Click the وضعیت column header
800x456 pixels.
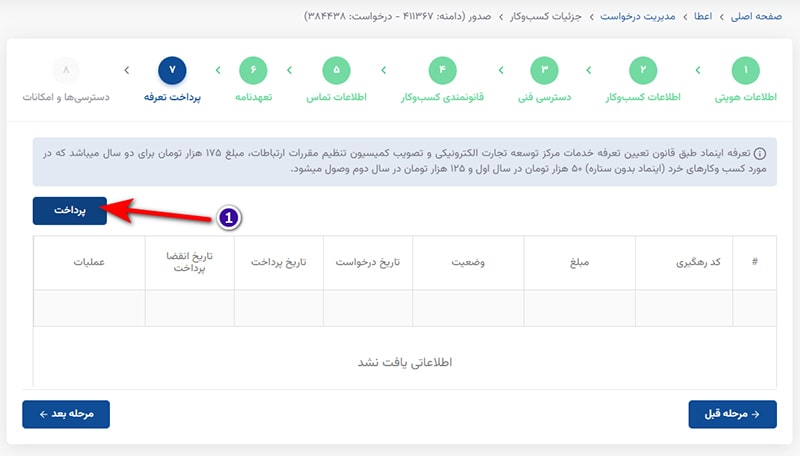pos(468,262)
